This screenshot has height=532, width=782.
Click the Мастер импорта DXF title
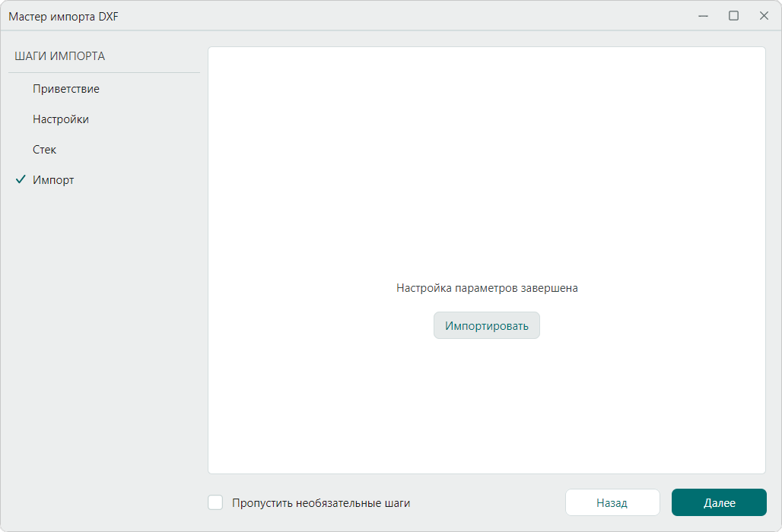point(63,17)
